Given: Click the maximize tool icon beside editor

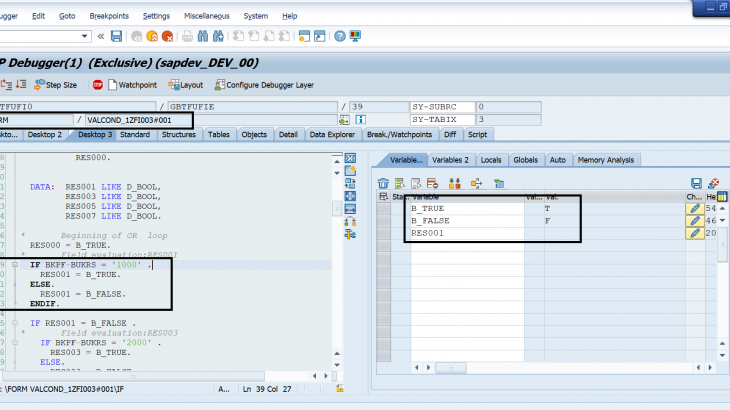Looking at the screenshot, I should click(x=350, y=196).
